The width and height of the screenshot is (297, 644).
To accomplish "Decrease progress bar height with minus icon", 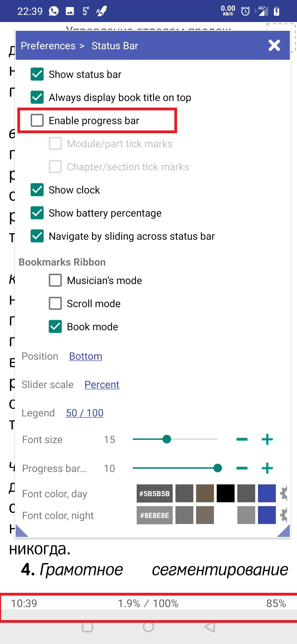I will 242,468.
